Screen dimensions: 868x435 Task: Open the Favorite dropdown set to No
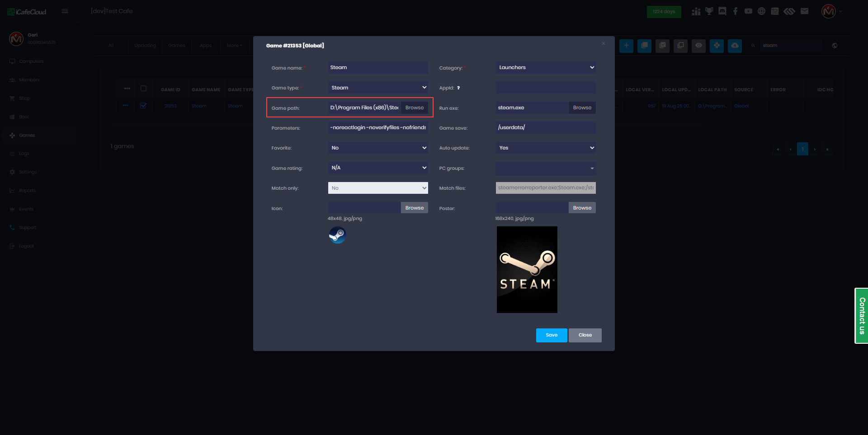[x=378, y=148]
